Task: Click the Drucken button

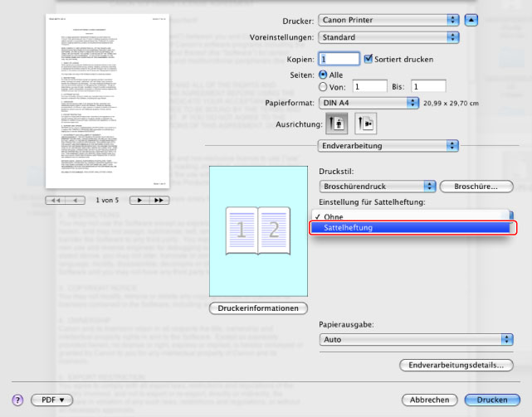Action: (x=491, y=400)
